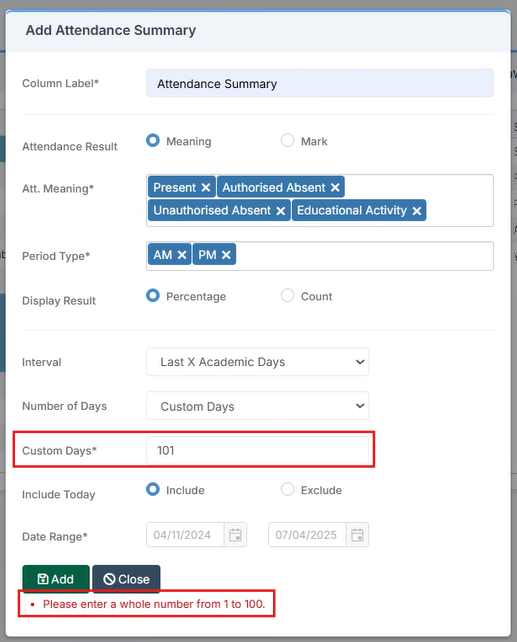Select the Mark attendance result option

287,140
